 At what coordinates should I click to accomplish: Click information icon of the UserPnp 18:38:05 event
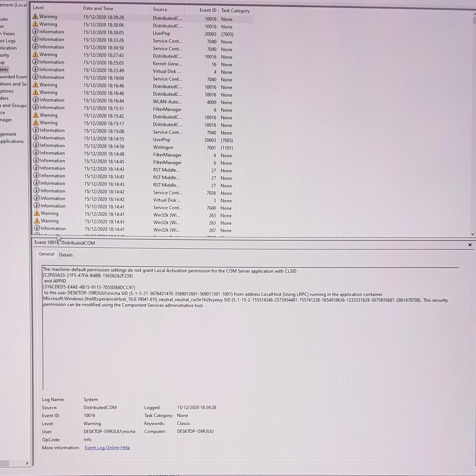tap(35, 31)
